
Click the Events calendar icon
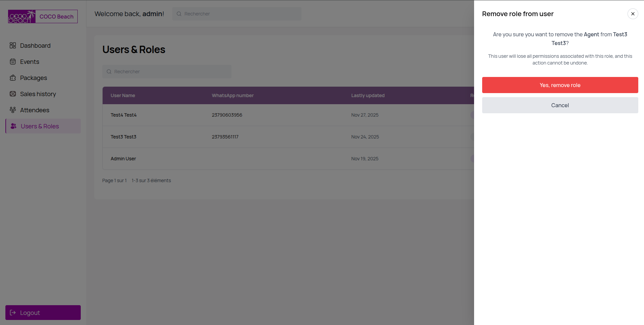pos(13,62)
